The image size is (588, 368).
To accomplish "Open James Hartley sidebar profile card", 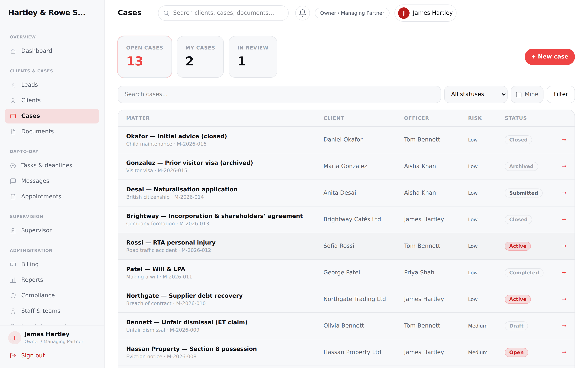I will tap(52, 338).
